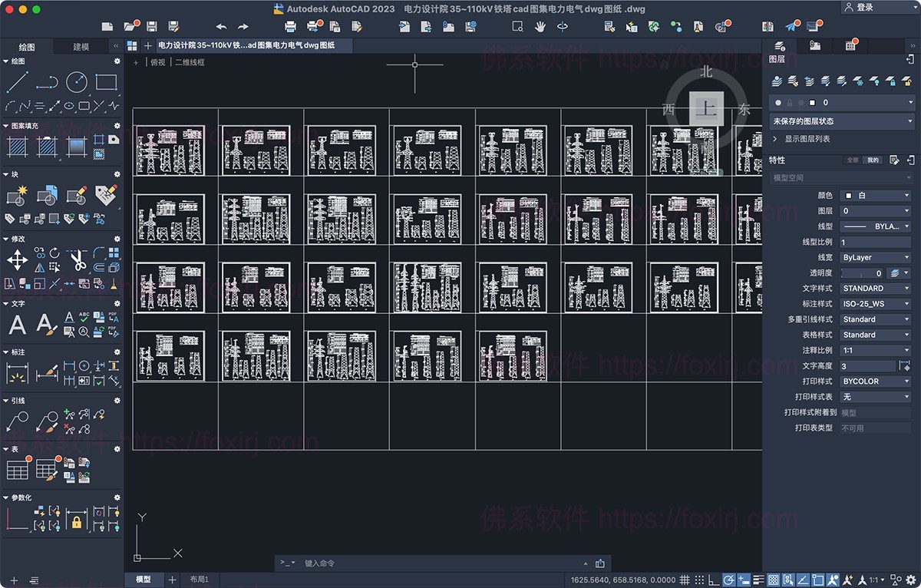Screen dimensions: 921x588
Task: Select the Line tool in the draw panel
Action: tap(17, 81)
